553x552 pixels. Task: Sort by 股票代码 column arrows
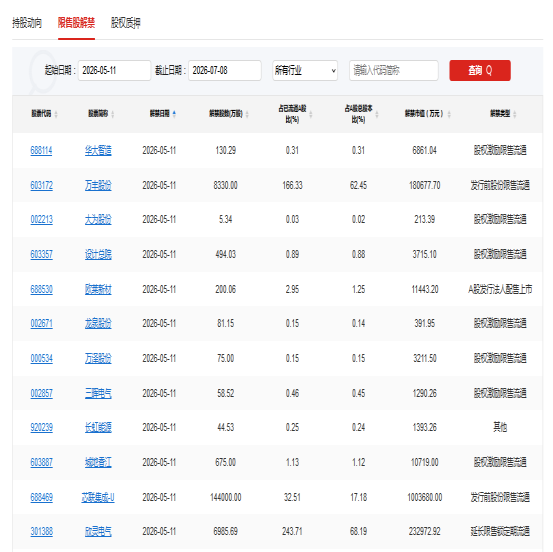[x=56, y=114]
